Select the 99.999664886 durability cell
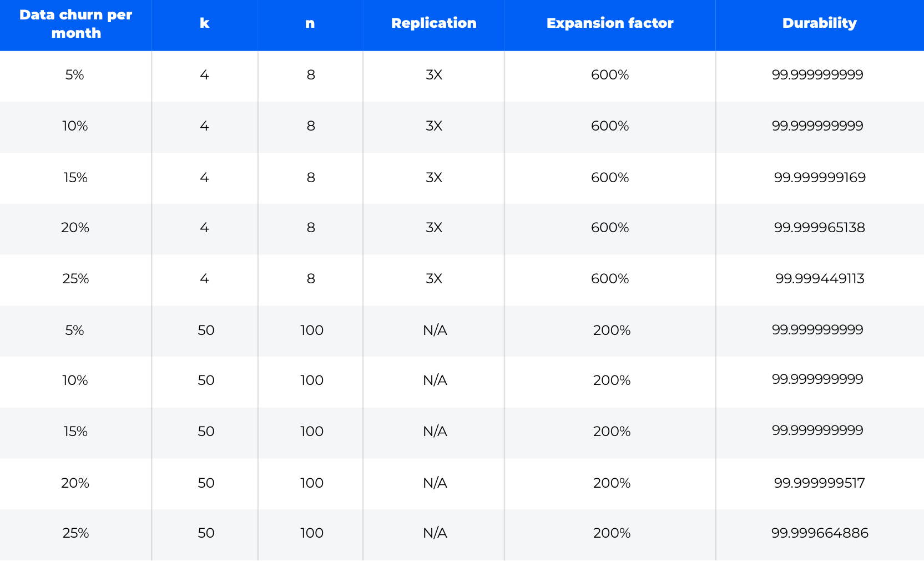 (819, 533)
